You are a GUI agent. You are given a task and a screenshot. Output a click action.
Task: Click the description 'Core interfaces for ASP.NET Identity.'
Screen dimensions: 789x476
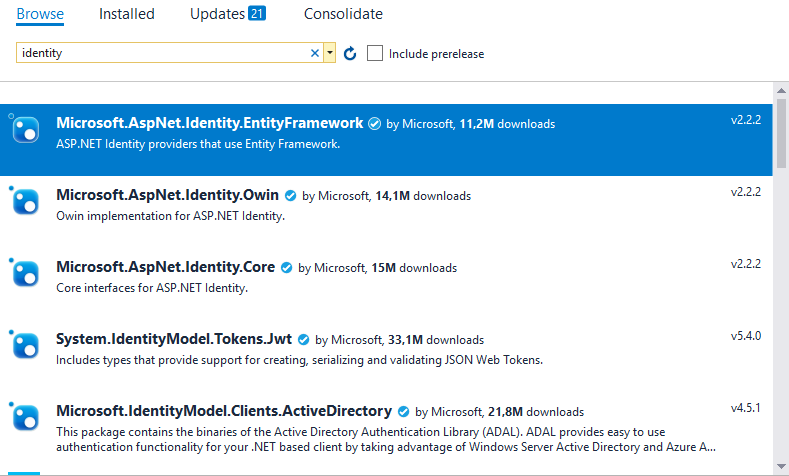click(152, 288)
